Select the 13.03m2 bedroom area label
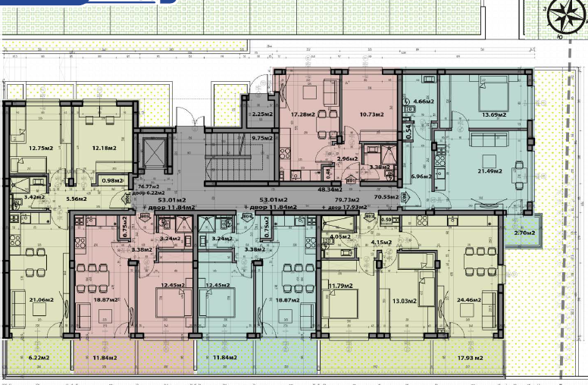588x385 pixels. (x=405, y=301)
